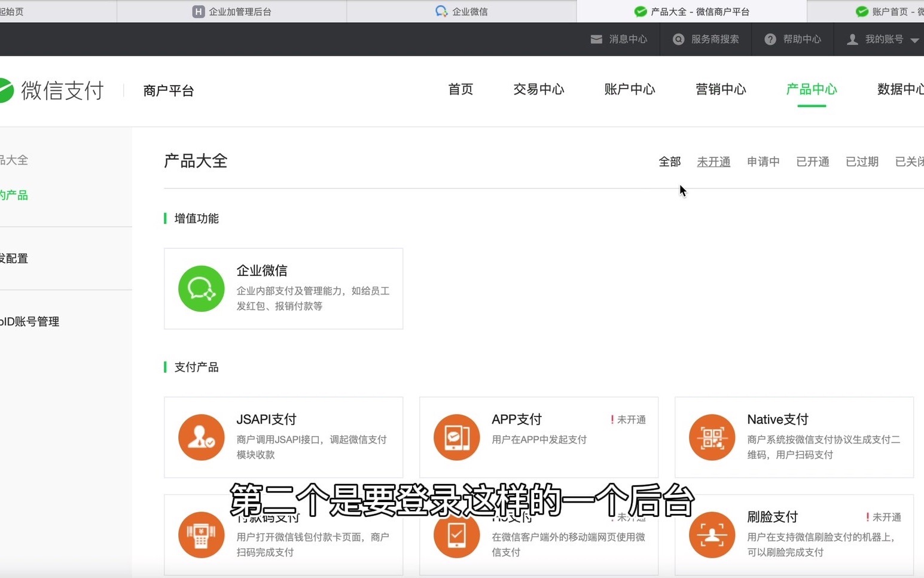Click the 消息中心 envelope icon
Viewport: 924px width, 578px height.
[x=596, y=39]
